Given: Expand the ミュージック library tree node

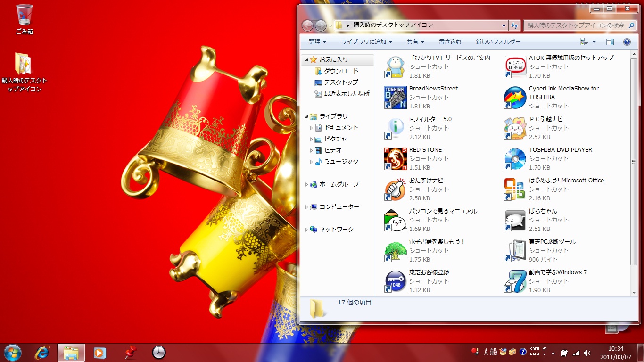Looking at the screenshot, I should [x=311, y=162].
